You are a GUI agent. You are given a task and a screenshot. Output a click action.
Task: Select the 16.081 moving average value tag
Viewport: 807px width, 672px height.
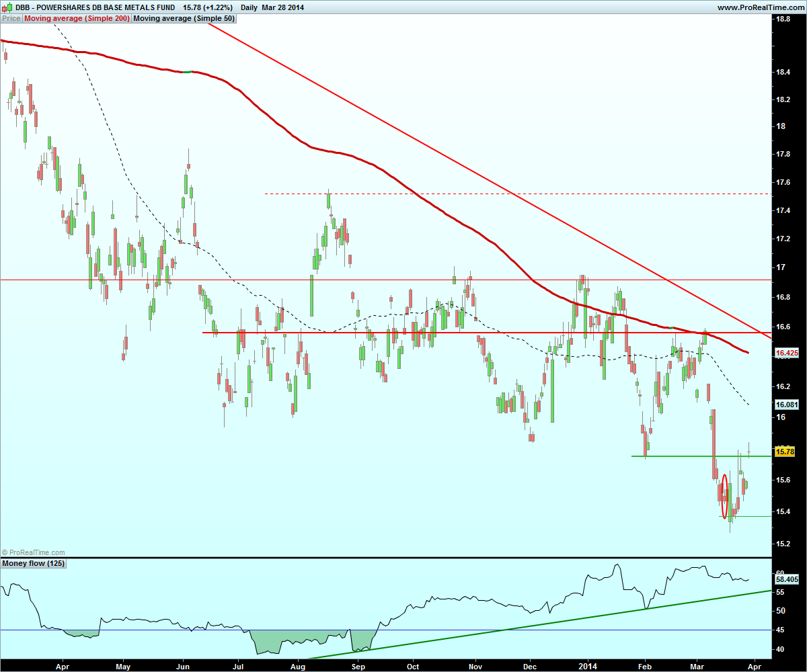(785, 405)
